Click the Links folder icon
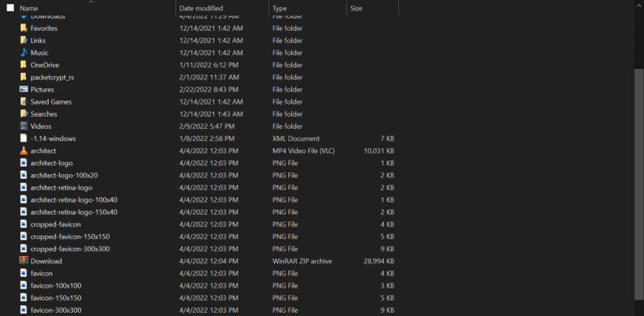Viewport: 644px width, 316px height. 24,41
